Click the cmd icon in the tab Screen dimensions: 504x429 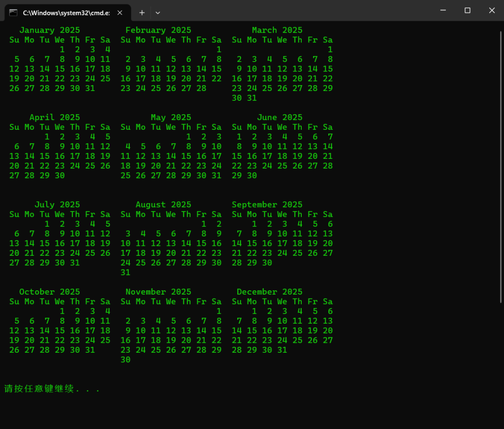14,12
